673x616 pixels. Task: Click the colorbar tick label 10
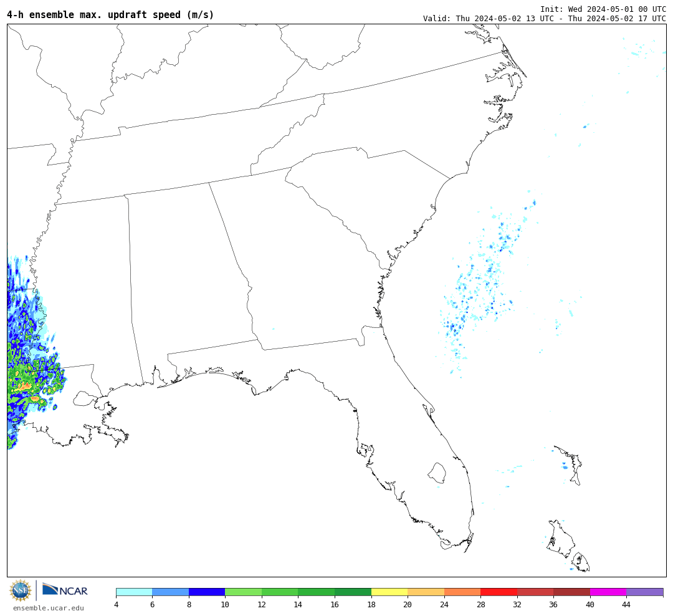(x=226, y=605)
